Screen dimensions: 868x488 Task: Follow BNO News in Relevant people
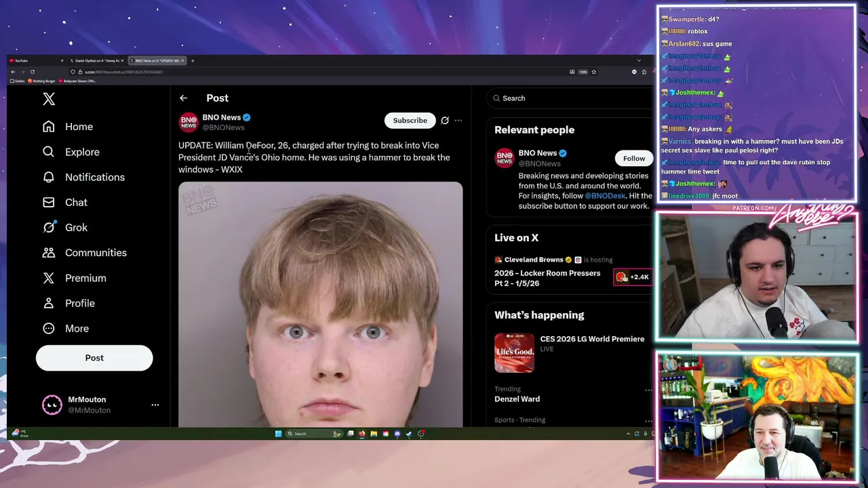[634, 159]
